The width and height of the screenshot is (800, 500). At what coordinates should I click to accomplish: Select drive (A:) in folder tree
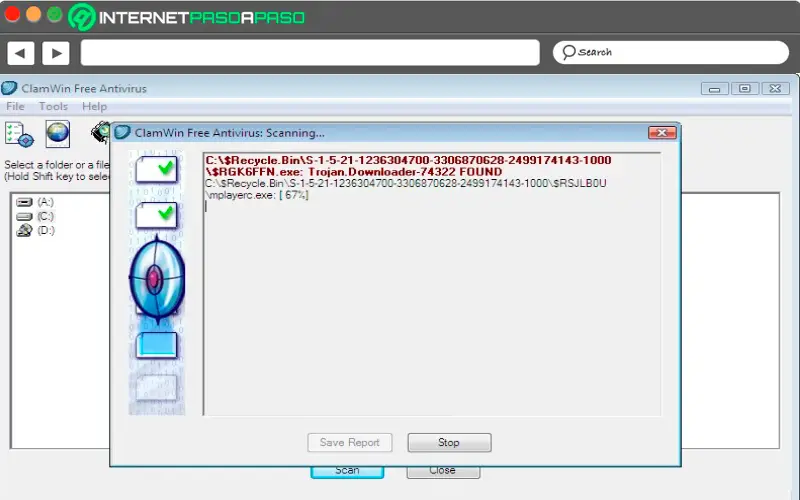tap(45, 202)
